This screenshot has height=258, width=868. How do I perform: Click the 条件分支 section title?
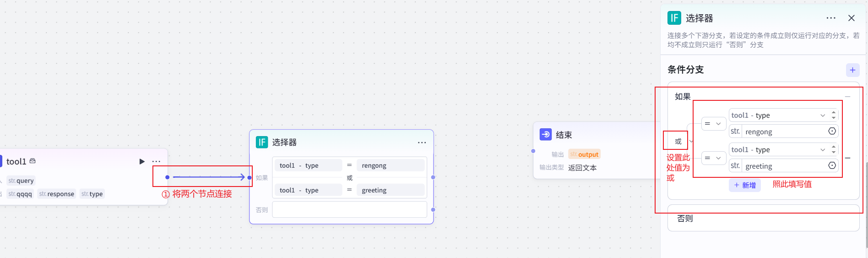686,70
